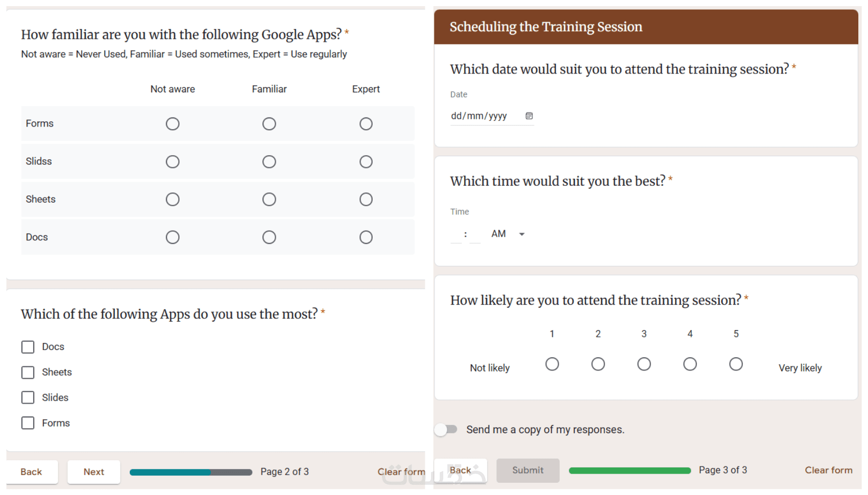The image size is (868, 495).
Task: Choose Familiar for Sheets row
Action: pos(269,200)
